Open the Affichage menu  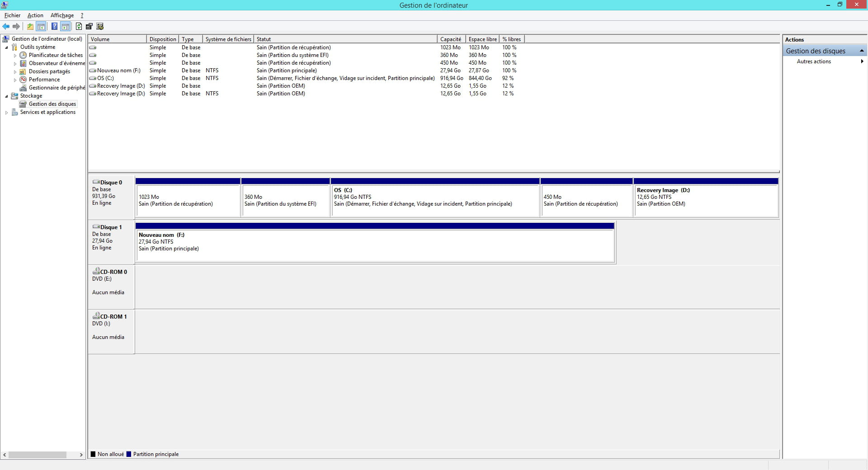(x=62, y=15)
